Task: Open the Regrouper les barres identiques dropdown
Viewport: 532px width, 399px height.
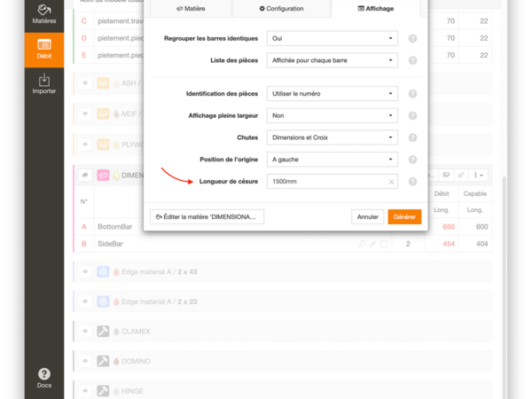Action: pyautogui.click(x=332, y=39)
